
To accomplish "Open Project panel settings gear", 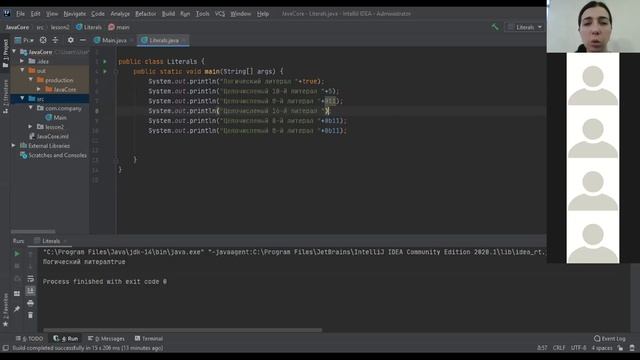I will (x=71, y=40).
